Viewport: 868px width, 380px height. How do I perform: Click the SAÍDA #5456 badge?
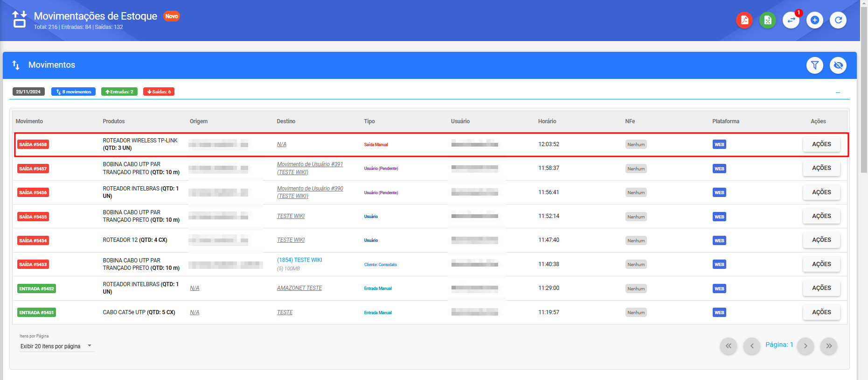tap(33, 192)
